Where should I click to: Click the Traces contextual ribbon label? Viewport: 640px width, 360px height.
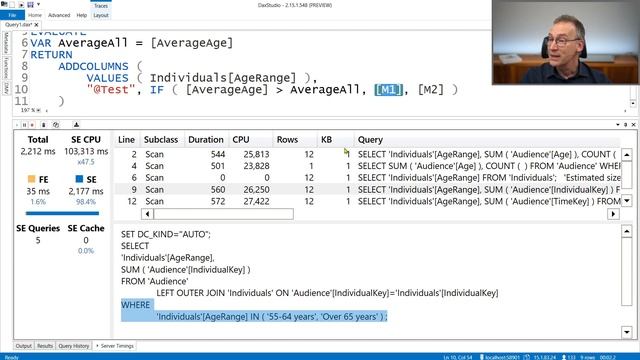tap(101, 5)
